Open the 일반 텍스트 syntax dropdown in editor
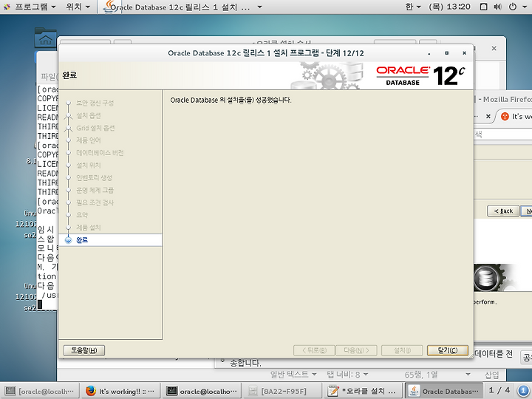The width and height of the screenshot is (532, 399). 293,374
